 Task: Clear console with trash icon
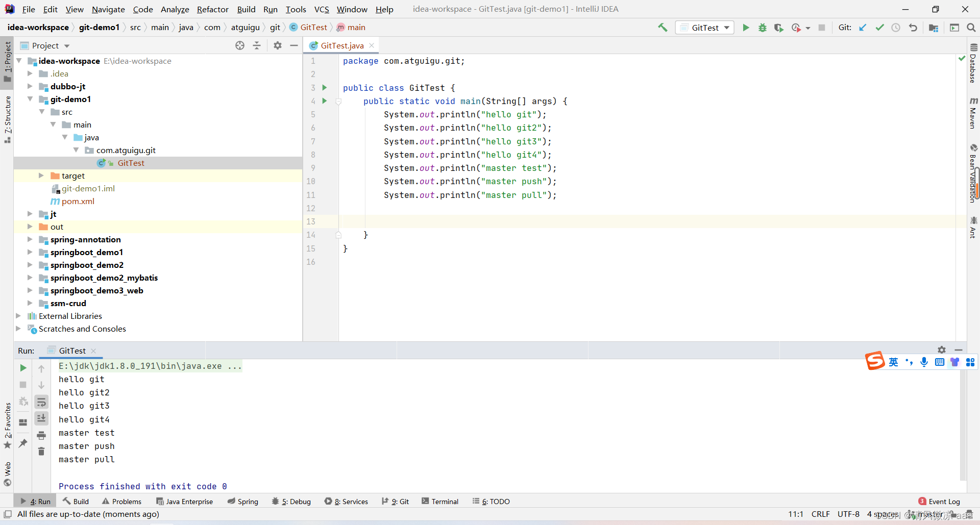coord(41,452)
